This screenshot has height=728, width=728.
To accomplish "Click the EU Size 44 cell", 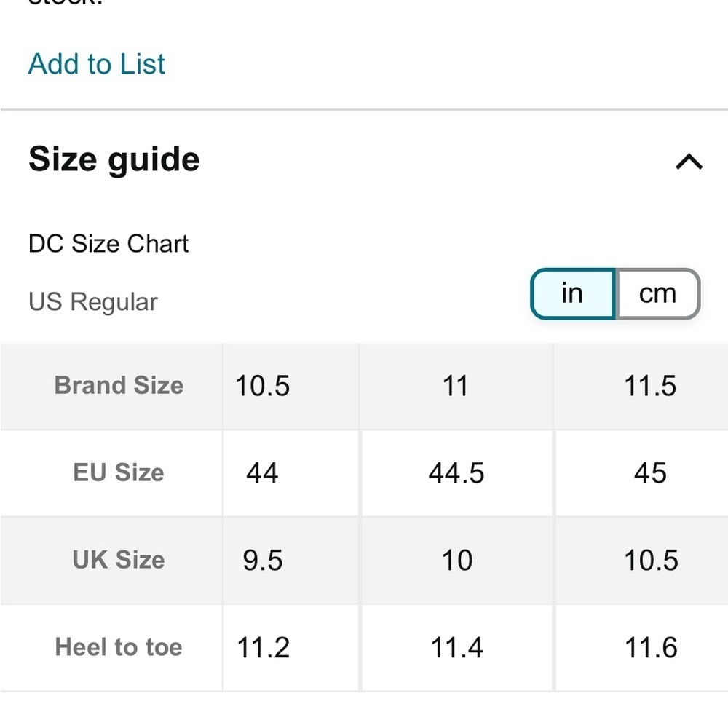I will click(290, 473).
